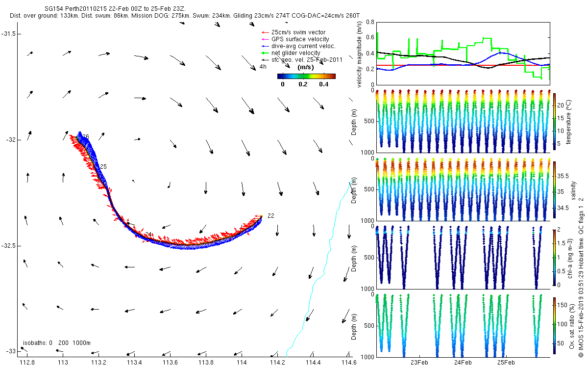
Task: Click the '-33' latitude tick label
Action: tap(11, 351)
